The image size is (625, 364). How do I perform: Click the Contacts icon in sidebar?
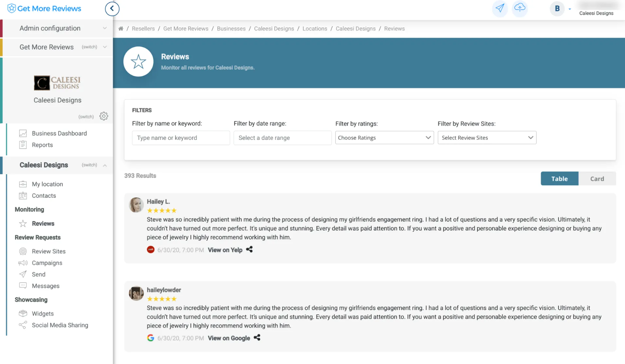[23, 196]
